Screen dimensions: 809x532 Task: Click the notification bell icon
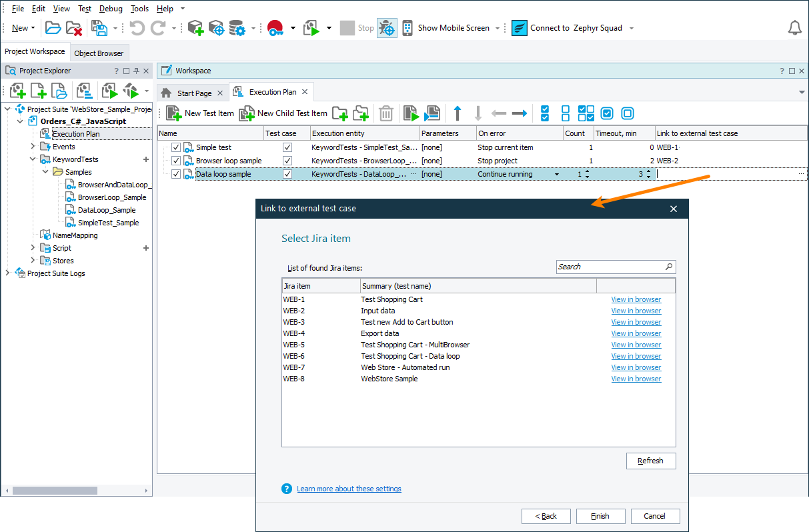(794, 28)
